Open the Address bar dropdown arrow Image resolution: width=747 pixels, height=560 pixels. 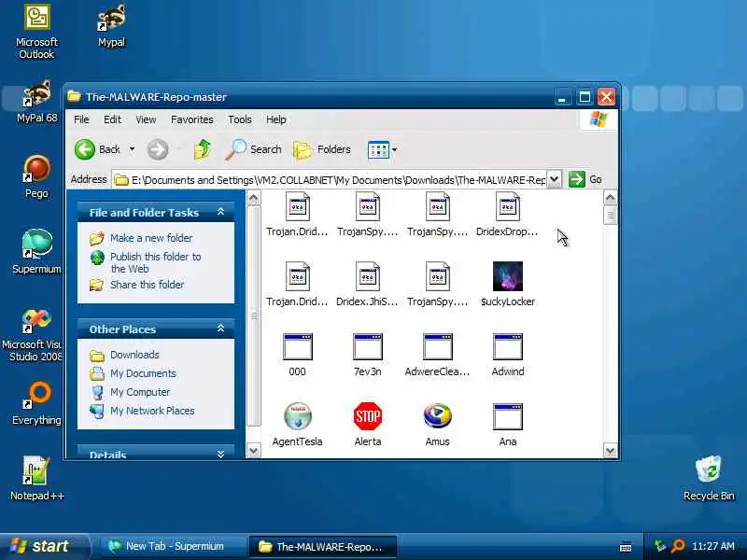click(554, 179)
